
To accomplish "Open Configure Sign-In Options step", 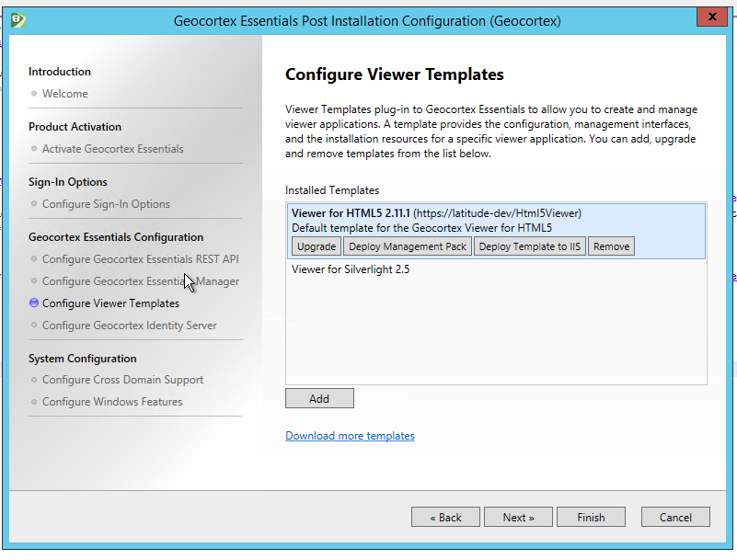I will [106, 204].
